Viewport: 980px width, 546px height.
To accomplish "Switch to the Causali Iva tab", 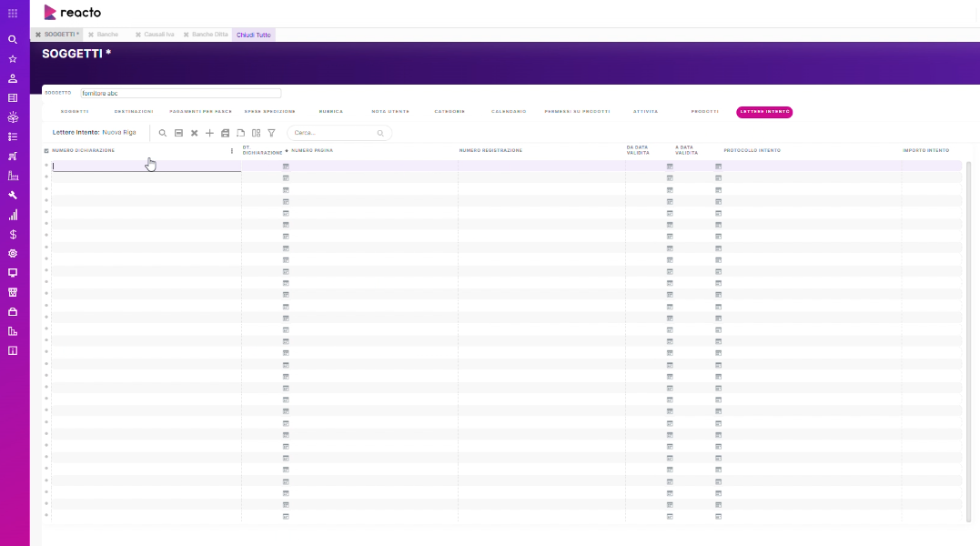I will point(158,35).
